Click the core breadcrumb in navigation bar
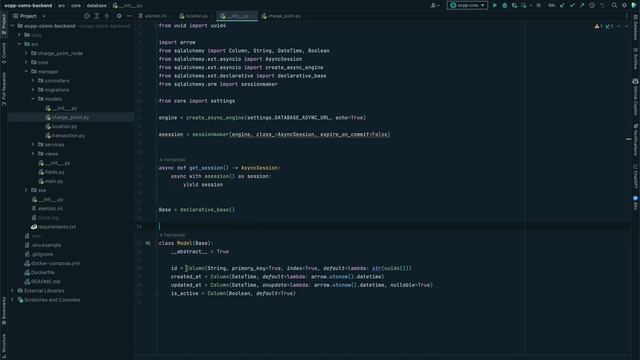This screenshot has width=640, height=360. tap(76, 6)
